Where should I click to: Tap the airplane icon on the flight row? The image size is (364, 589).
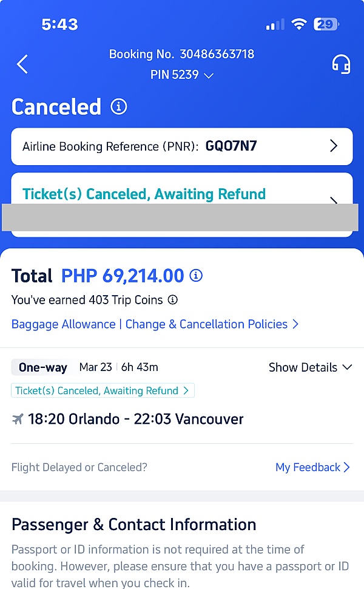point(19,419)
